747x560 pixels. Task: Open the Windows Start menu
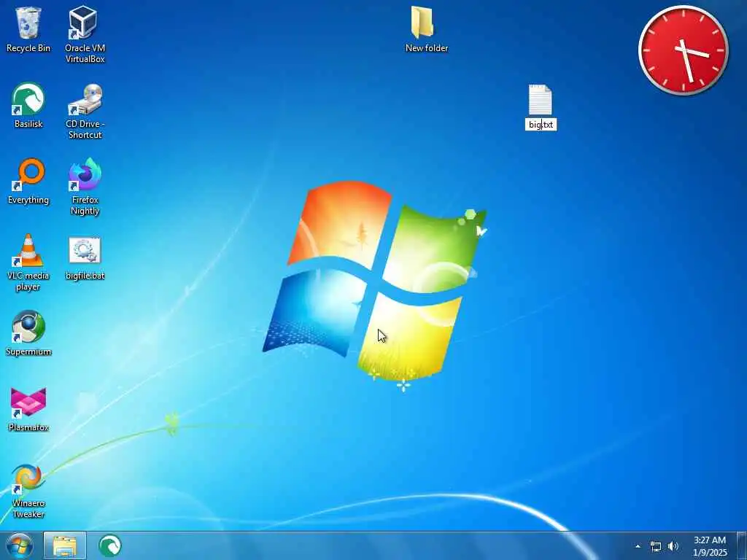coord(20,546)
